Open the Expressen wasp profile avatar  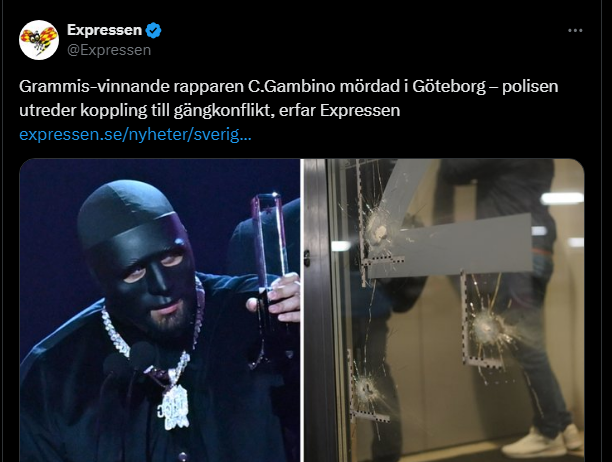pyautogui.click(x=39, y=40)
